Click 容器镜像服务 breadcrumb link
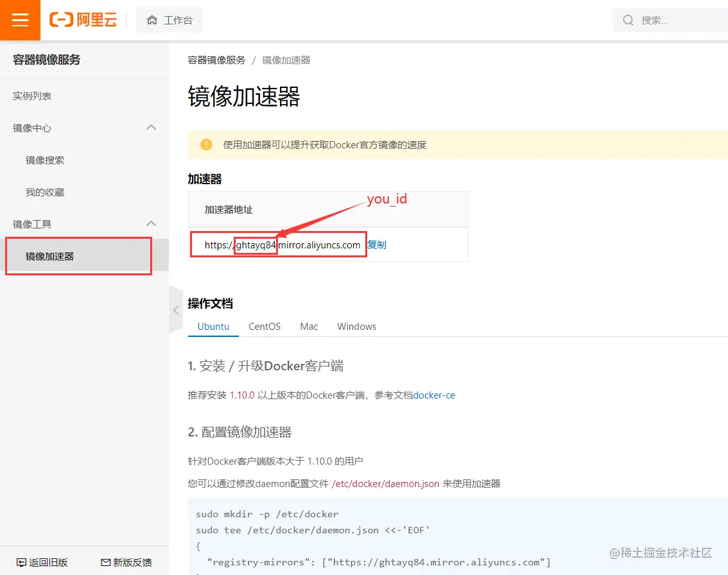 [x=216, y=60]
